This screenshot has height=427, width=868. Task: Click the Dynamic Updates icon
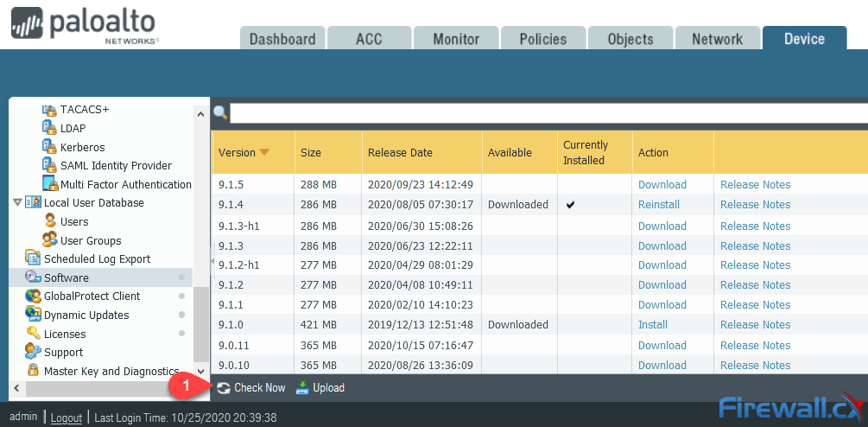click(33, 315)
